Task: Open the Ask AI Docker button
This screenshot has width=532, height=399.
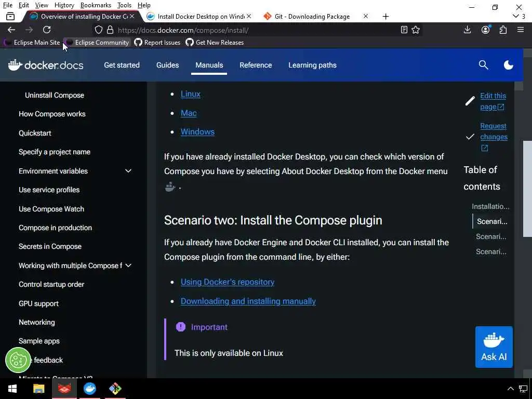Action: 494,347
